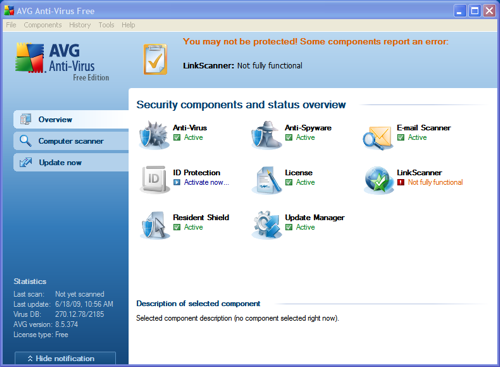Image resolution: width=500 pixels, height=367 pixels.
Task: Click the Statistics heading in sidebar
Action: point(30,281)
